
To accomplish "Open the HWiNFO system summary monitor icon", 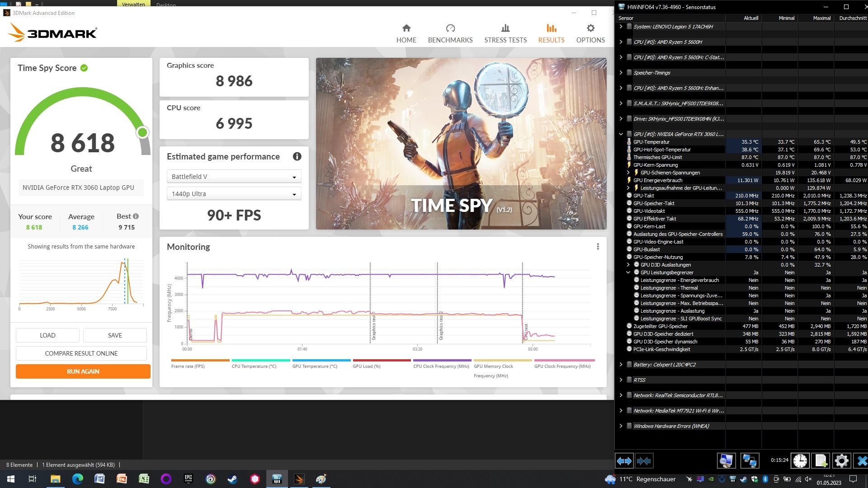I will (x=726, y=461).
